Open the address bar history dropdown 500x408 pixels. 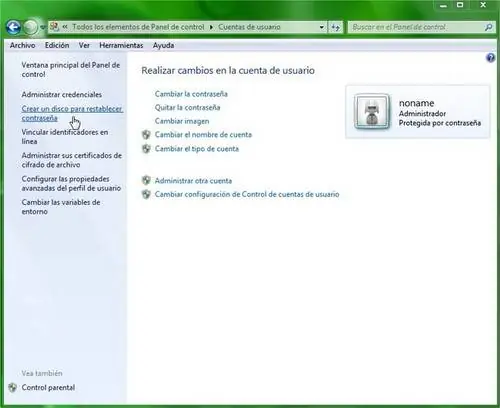coord(321,27)
